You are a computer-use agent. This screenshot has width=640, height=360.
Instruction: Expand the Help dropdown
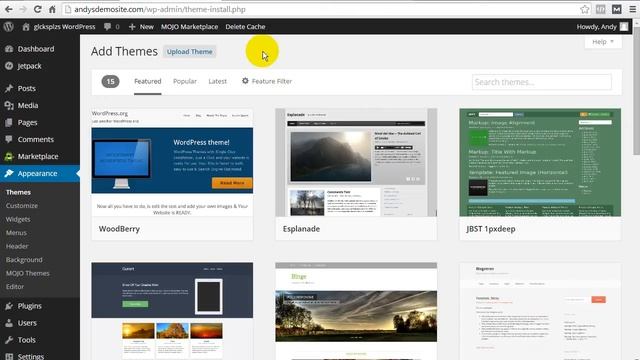tap(603, 42)
